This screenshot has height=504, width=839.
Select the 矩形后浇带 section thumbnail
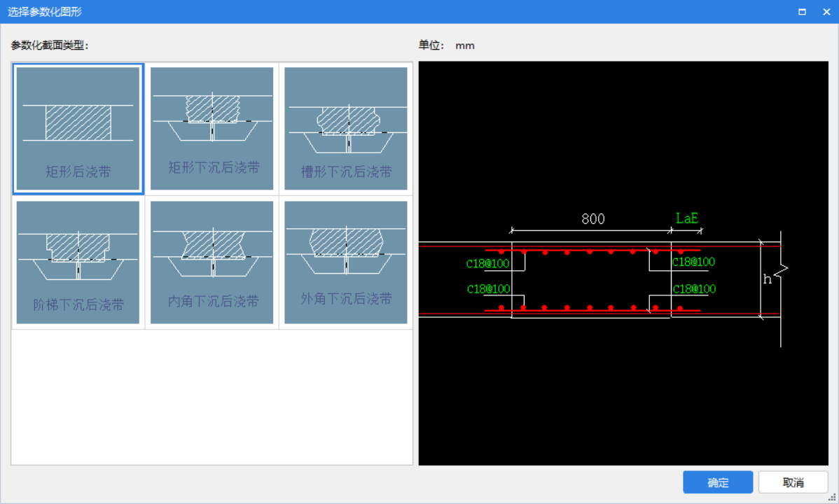pos(78,128)
